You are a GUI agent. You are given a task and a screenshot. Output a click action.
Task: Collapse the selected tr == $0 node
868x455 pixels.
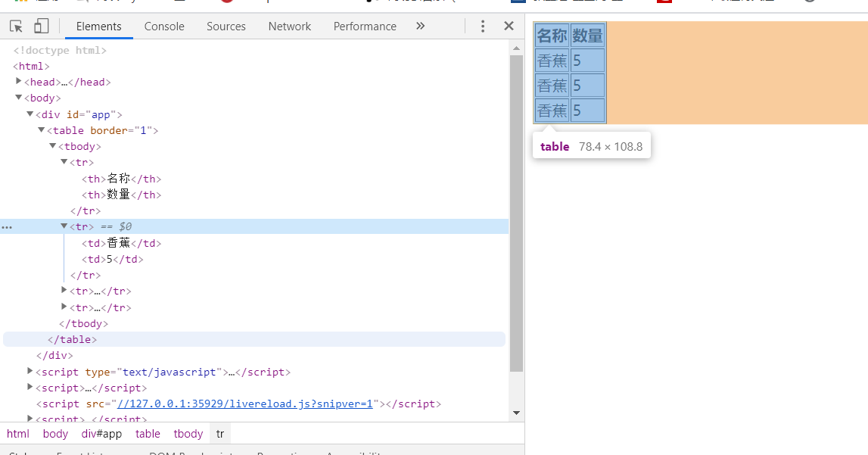(64, 226)
